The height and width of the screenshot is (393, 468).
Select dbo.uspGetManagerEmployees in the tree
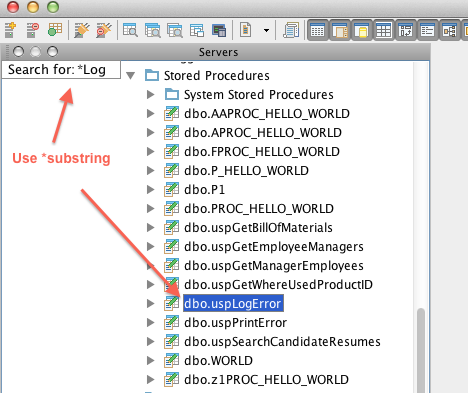[274, 266]
